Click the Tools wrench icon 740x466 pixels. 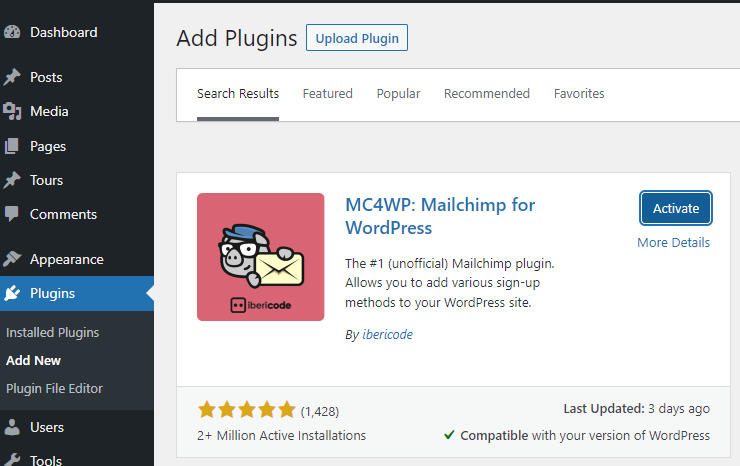[12, 460]
